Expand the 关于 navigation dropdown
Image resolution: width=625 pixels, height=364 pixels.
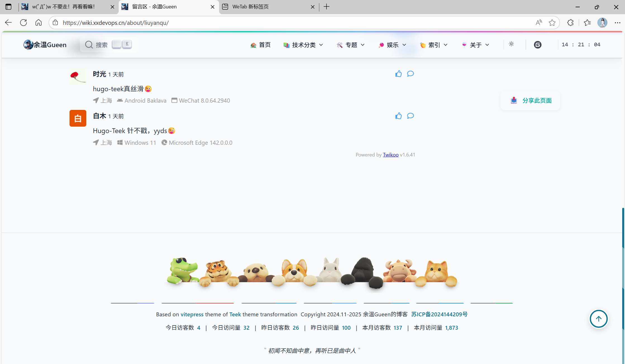(x=476, y=45)
